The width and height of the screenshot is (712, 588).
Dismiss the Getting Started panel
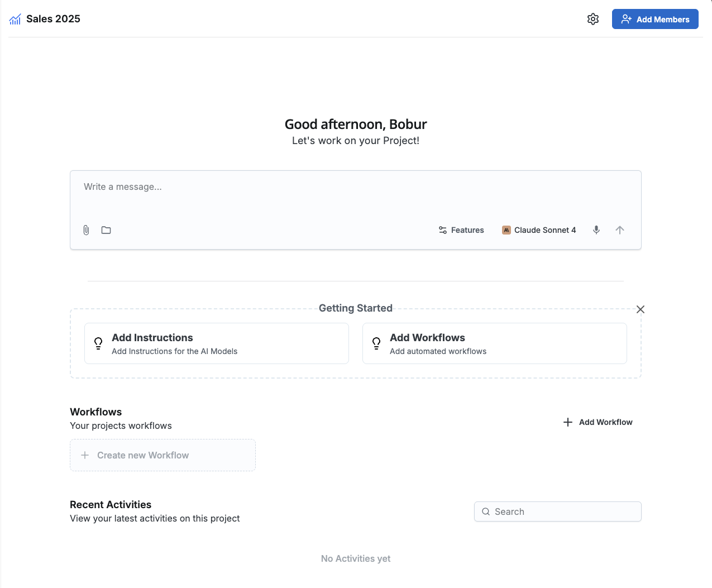641,309
